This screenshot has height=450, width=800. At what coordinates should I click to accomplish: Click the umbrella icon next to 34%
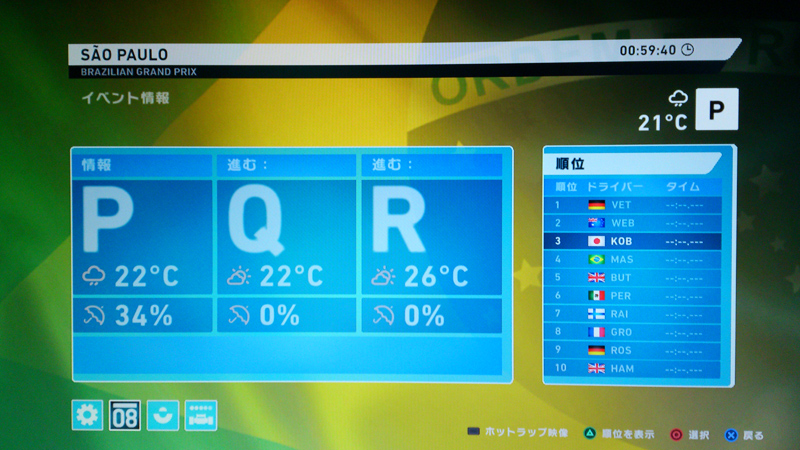(94, 316)
